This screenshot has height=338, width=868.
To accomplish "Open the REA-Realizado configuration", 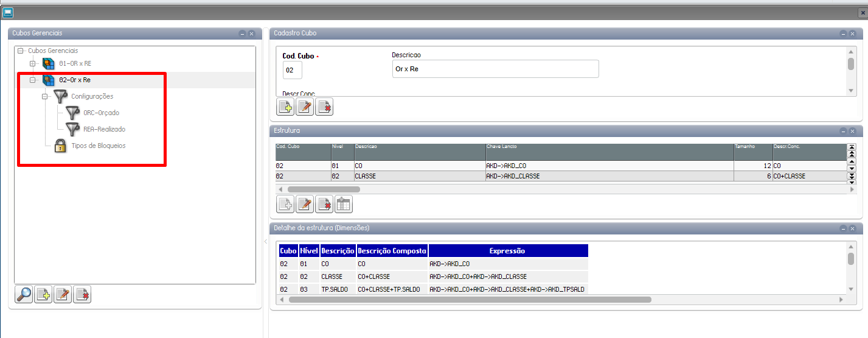I will [x=105, y=129].
